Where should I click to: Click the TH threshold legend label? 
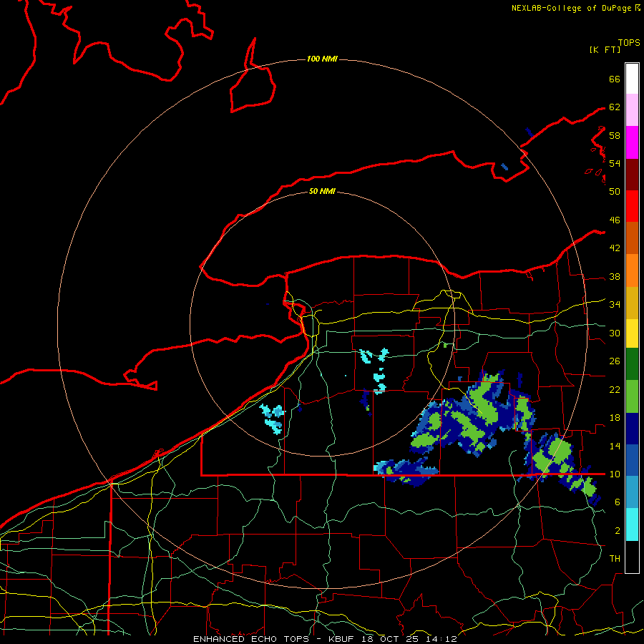[x=615, y=558]
